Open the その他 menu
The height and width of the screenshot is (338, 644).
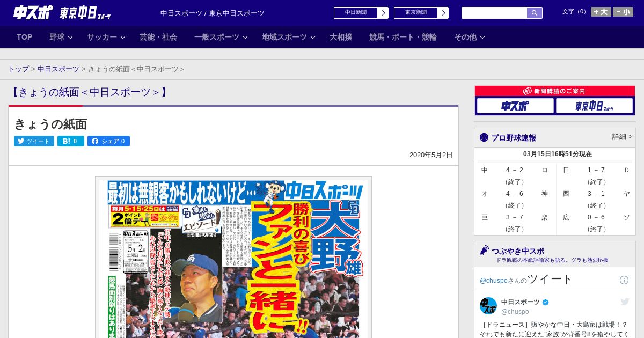(x=465, y=37)
